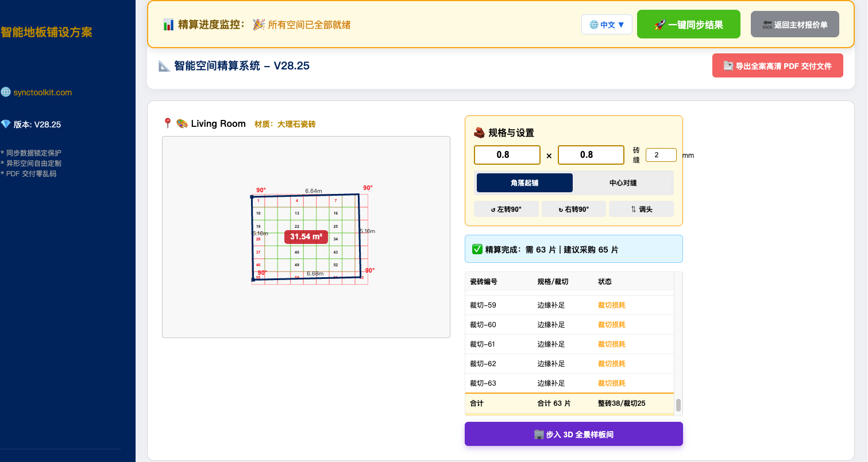The height and width of the screenshot is (462, 868).
Task: Click the pin icon before Living Room
Action: [168, 123]
